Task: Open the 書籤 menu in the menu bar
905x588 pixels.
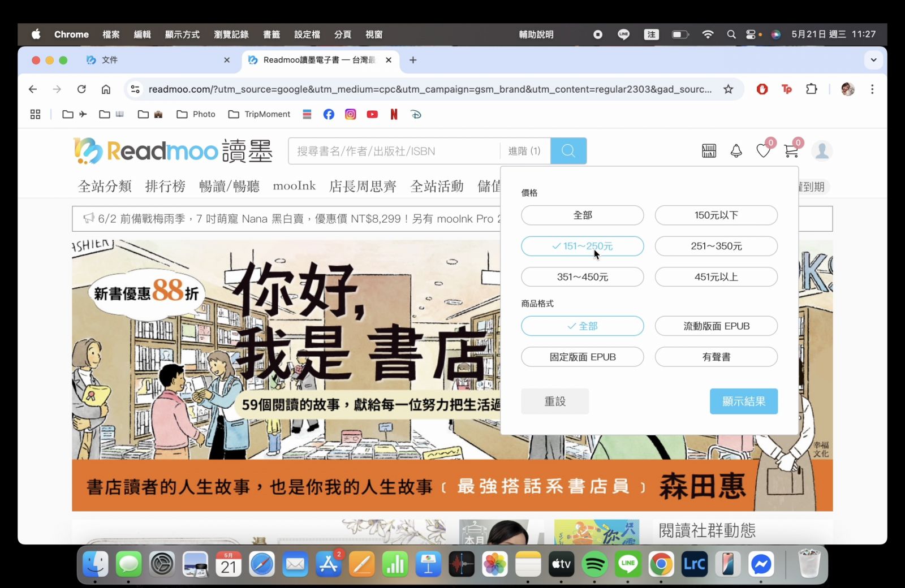Action: point(271,34)
